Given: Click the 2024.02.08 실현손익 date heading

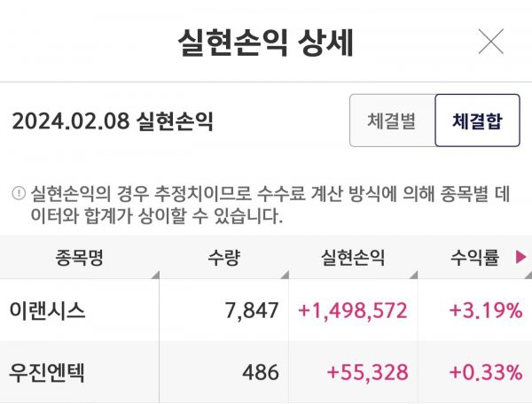Looking at the screenshot, I should (113, 121).
